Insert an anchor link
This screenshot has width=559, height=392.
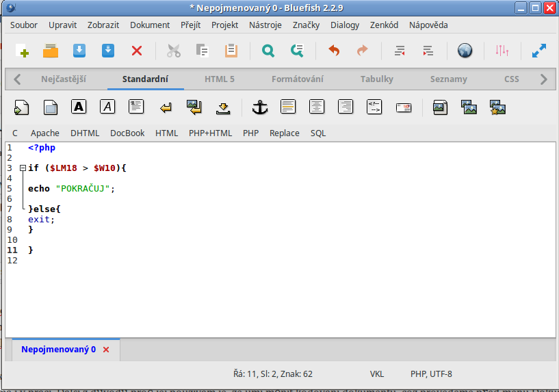260,107
